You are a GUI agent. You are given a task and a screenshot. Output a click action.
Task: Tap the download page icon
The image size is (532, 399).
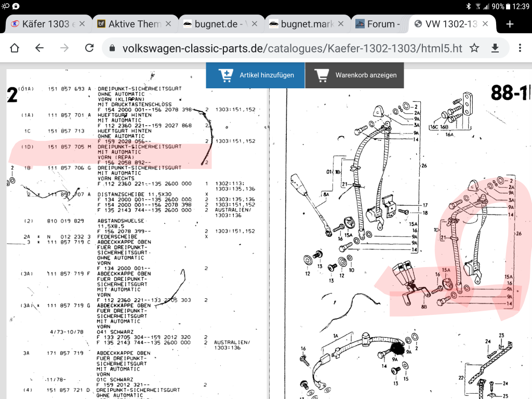pos(495,48)
